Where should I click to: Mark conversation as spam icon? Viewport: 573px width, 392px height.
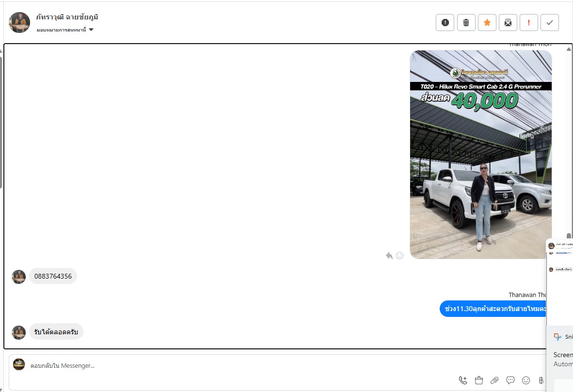coord(445,23)
